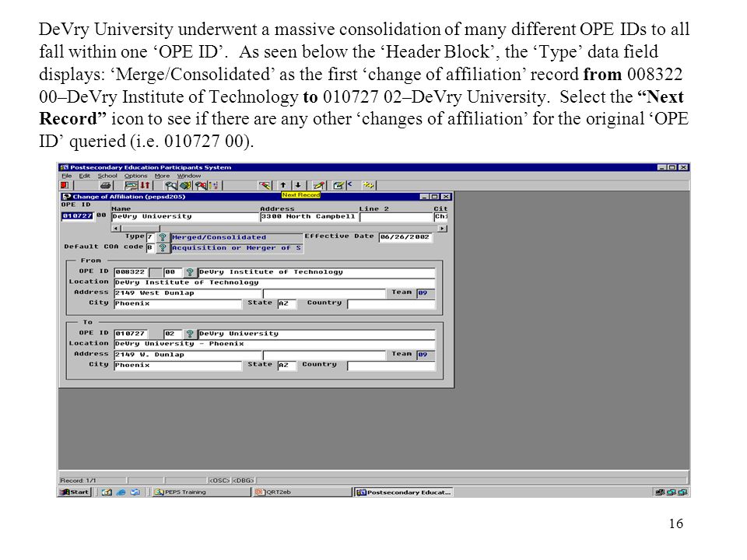The width and height of the screenshot is (747, 560).
Task: Open the More menu
Action: [162, 176]
